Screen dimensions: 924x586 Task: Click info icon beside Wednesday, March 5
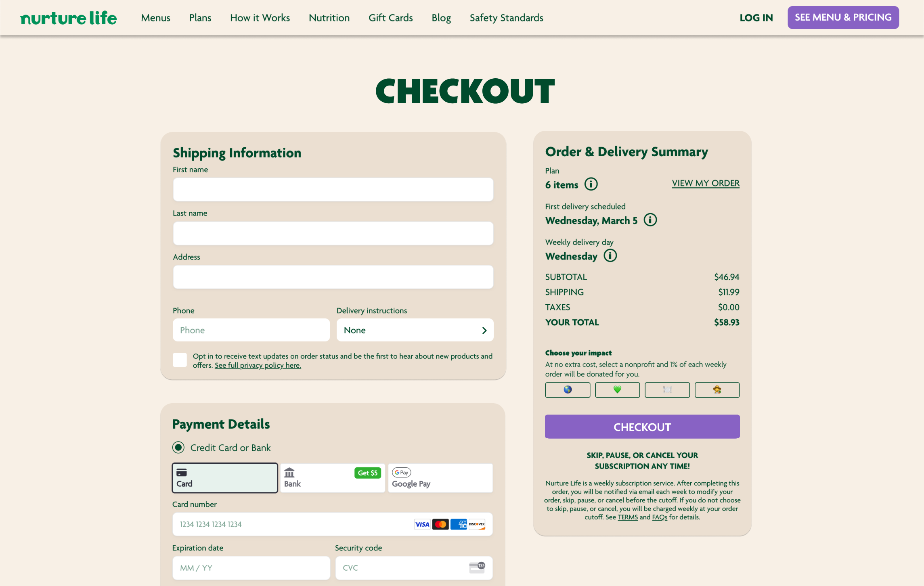click(x=650, y=220)
